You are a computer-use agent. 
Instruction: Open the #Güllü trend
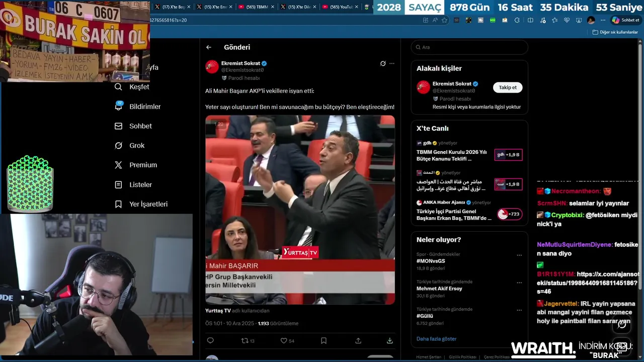pyautogui.click(x=425, y=316)
